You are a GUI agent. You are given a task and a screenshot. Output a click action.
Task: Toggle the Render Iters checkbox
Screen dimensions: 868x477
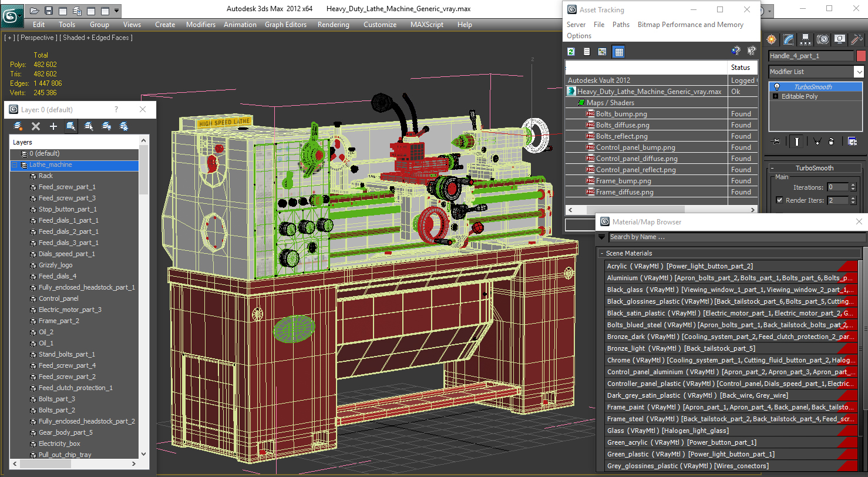pyautogui.click(x=779, y=200)
